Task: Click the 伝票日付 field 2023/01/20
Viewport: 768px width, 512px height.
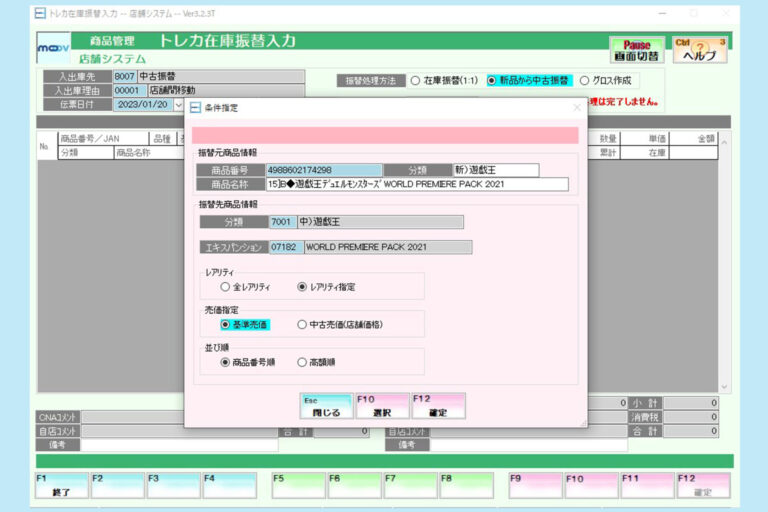Action: [x=143, y=105]
